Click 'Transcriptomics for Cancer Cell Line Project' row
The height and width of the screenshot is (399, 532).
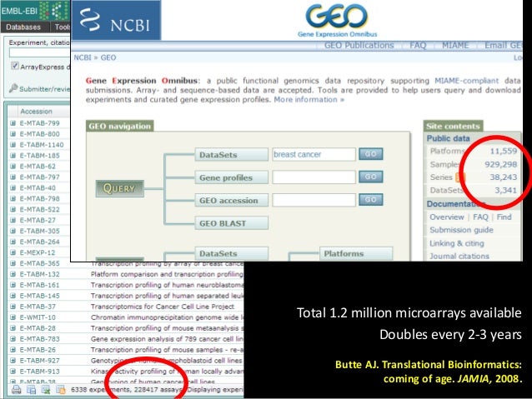click(163, 307)
